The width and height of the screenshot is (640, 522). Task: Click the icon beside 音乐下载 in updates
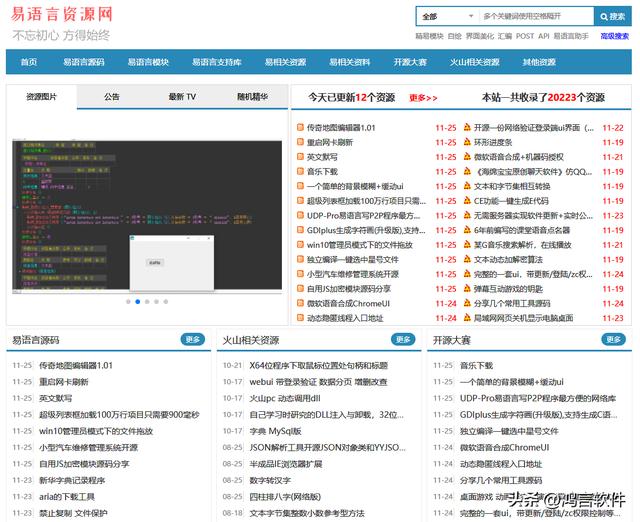click(300, 171)
